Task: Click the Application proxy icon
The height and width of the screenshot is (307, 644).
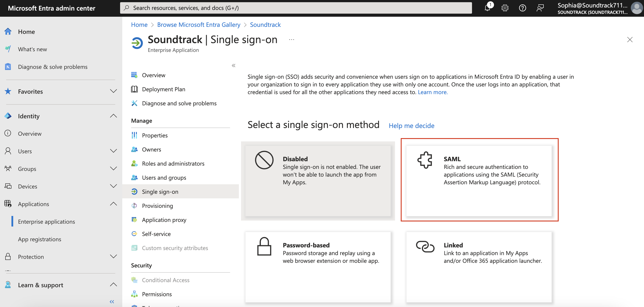Action: click(x=134, y=220)
